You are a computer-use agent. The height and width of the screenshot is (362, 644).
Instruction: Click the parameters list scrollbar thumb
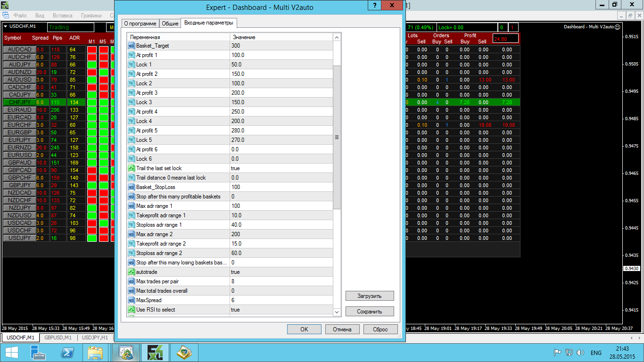coord(337,137)
